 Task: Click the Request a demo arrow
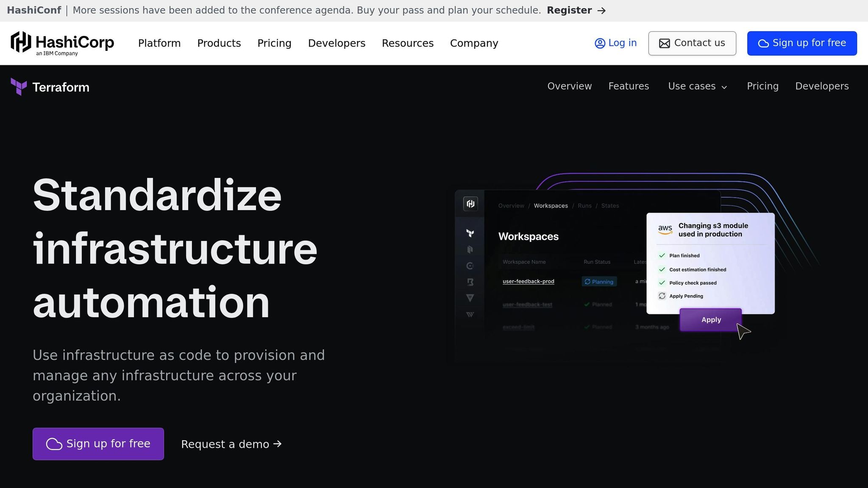(278, 444)
